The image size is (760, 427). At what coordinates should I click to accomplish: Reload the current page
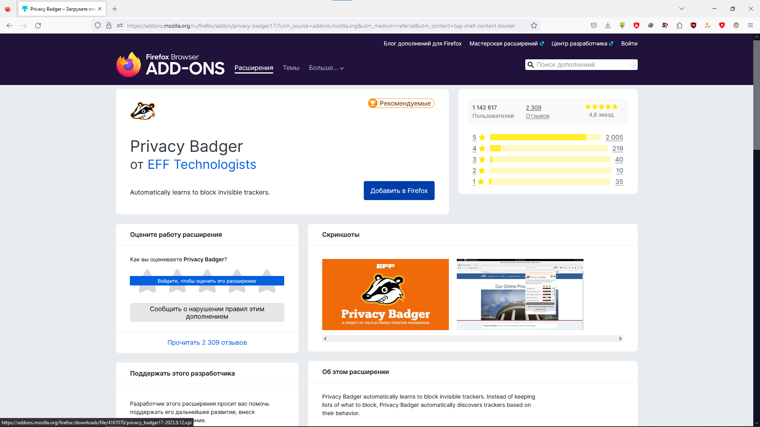point(38,26)
